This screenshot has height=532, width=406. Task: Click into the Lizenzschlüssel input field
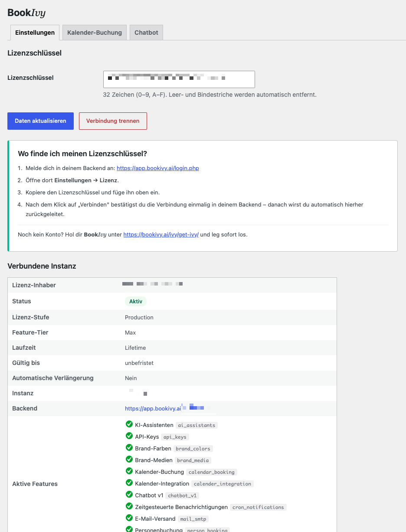tap(179, 79)
